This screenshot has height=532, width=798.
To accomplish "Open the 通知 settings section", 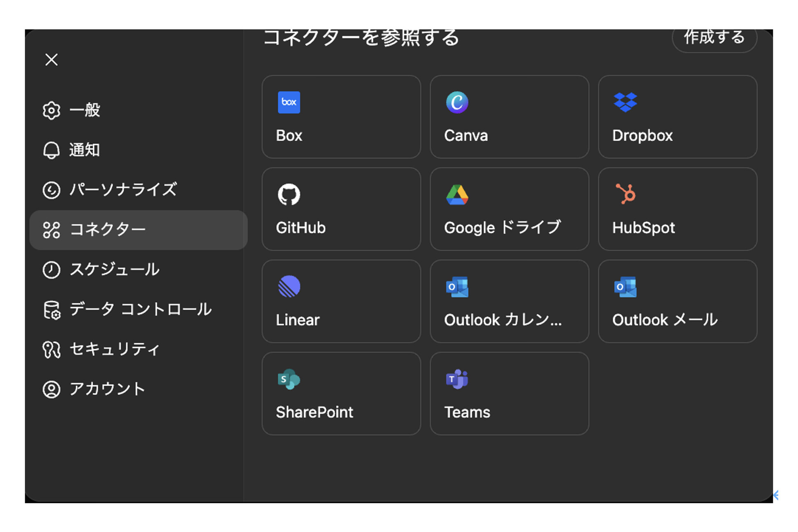I will tap(138, 150).
